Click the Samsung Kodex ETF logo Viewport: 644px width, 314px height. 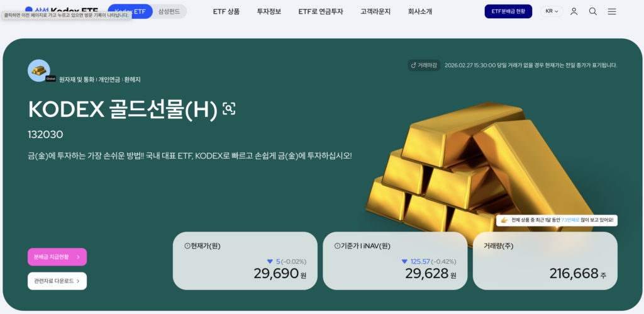pos(62,11)
